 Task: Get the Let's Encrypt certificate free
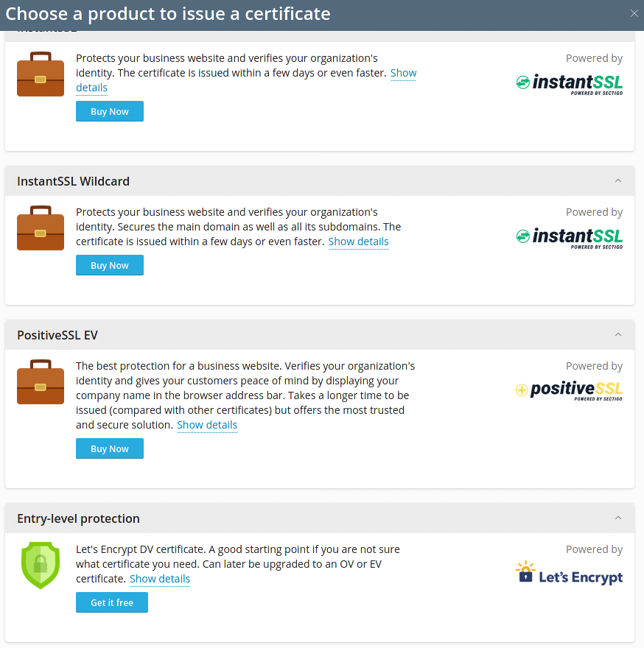point(112,602)
